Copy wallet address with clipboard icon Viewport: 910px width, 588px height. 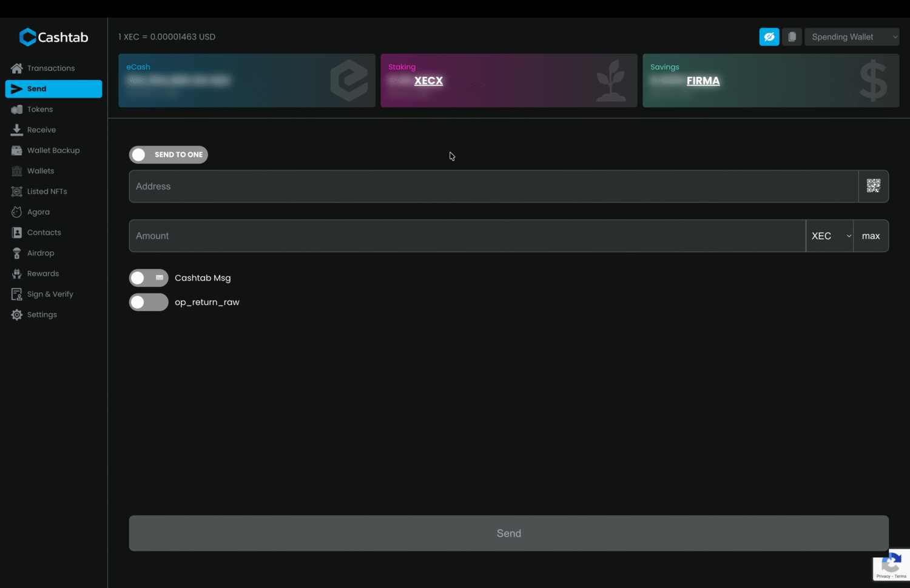(792, 37)
